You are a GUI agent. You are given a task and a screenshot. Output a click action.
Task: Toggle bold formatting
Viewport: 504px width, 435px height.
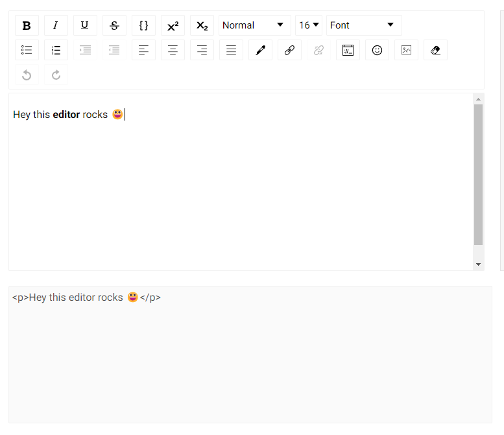[27, 25]
